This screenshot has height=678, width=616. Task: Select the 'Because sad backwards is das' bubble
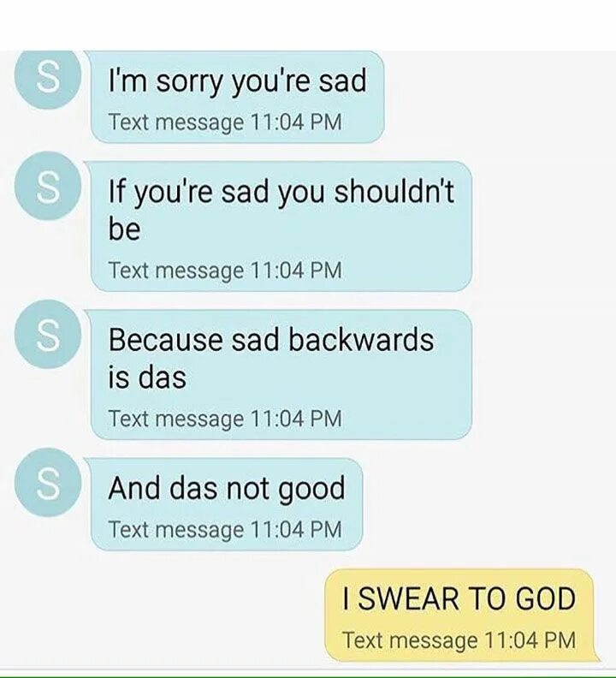tap(281, 374)
